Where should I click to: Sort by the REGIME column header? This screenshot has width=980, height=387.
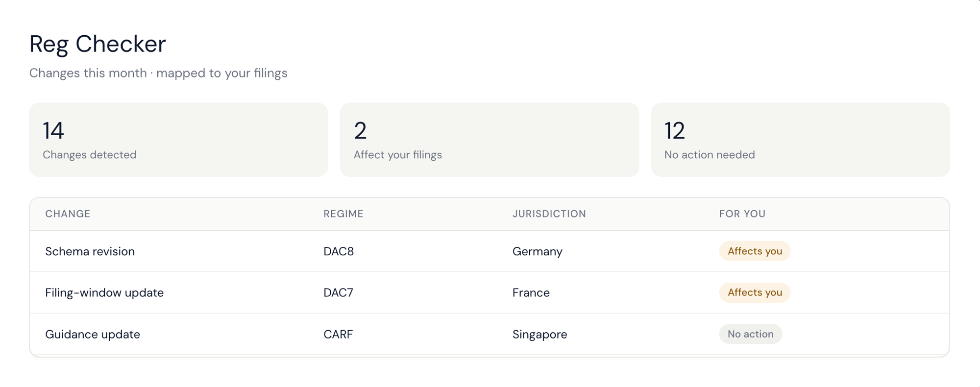click(x=343, y=214)
